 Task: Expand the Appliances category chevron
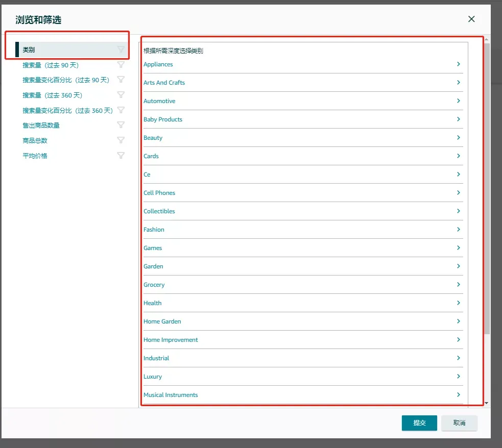tap(459, 64)
